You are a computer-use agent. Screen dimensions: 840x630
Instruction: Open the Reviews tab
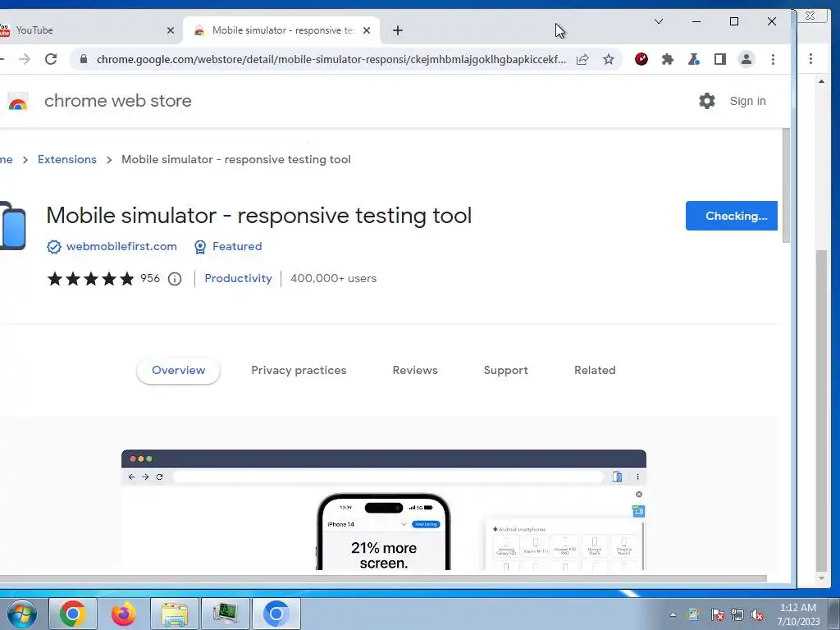415,370
